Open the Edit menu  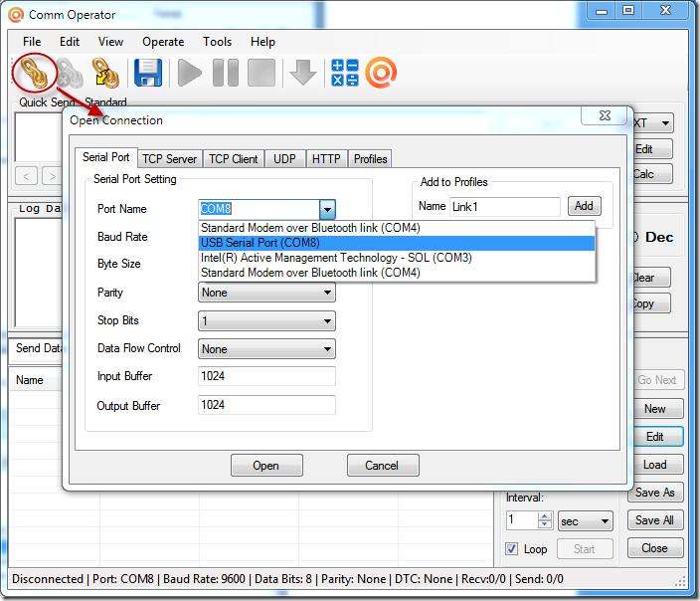tap(70, 42)
